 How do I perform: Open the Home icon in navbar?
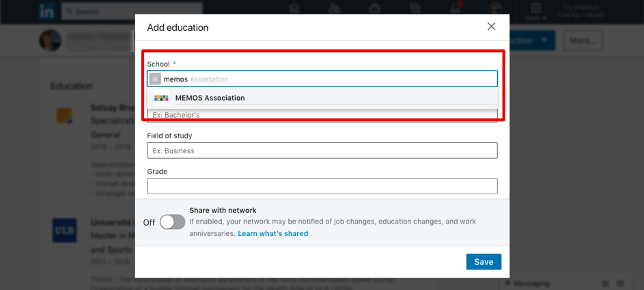(x=294, y=8)
